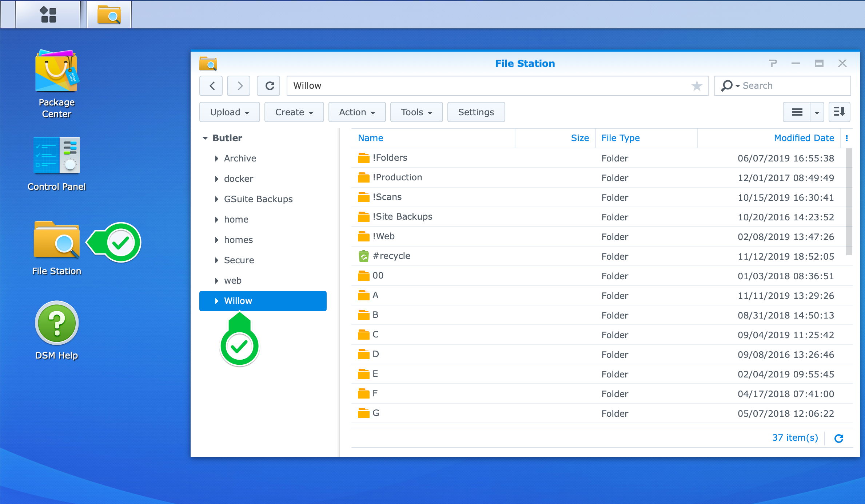Open the Tools menu
Image resolution: width=865 pixels, height=504 pixels.
[x=416, y=112]
